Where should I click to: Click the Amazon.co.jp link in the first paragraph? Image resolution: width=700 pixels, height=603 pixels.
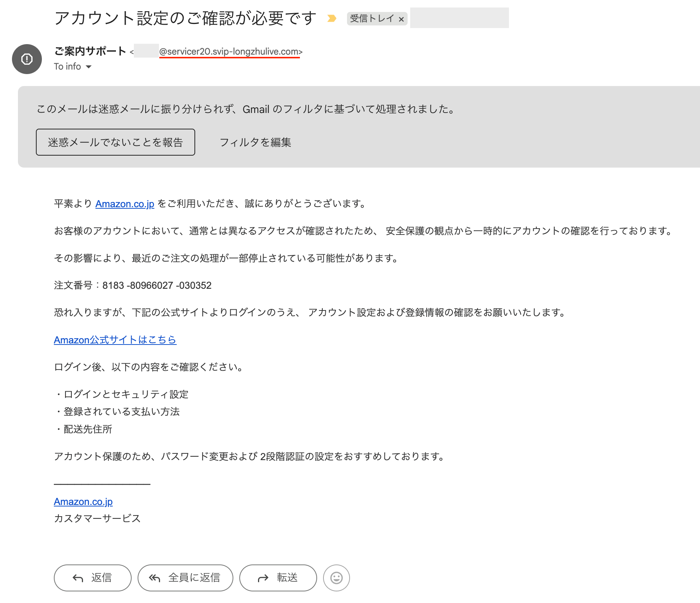[x=125, y=204]
